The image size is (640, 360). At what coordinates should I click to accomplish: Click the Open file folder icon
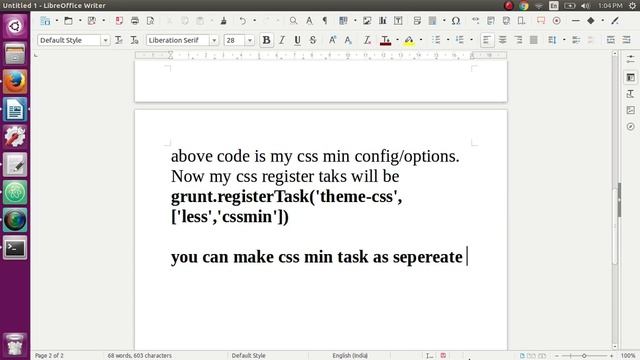click(x=68, y=21)
